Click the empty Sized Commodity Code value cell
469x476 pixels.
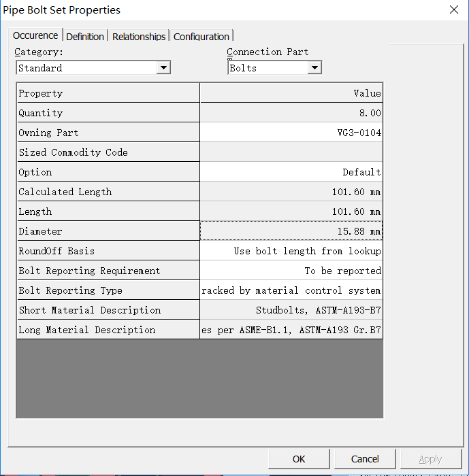pos(291,152)
